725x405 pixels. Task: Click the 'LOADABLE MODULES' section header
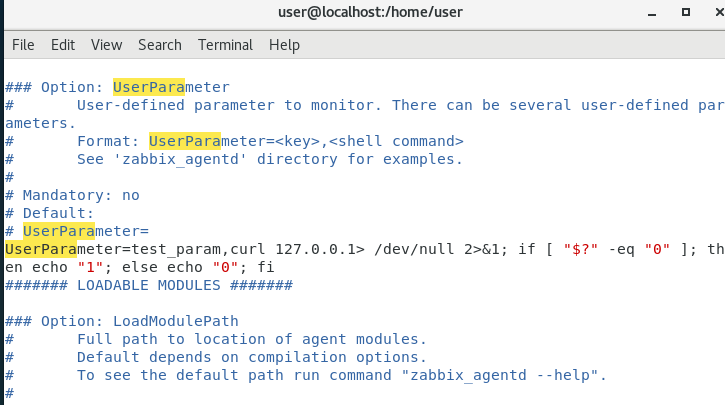[149, 285]
